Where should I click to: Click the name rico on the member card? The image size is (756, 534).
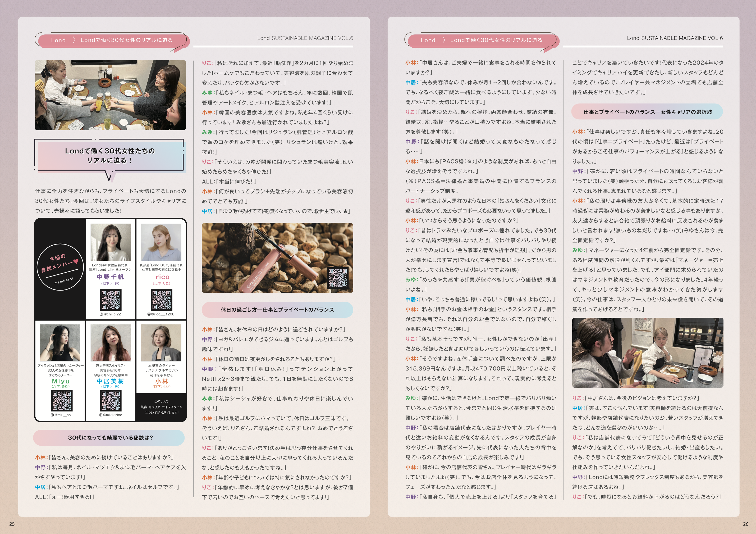click(163, 277)
